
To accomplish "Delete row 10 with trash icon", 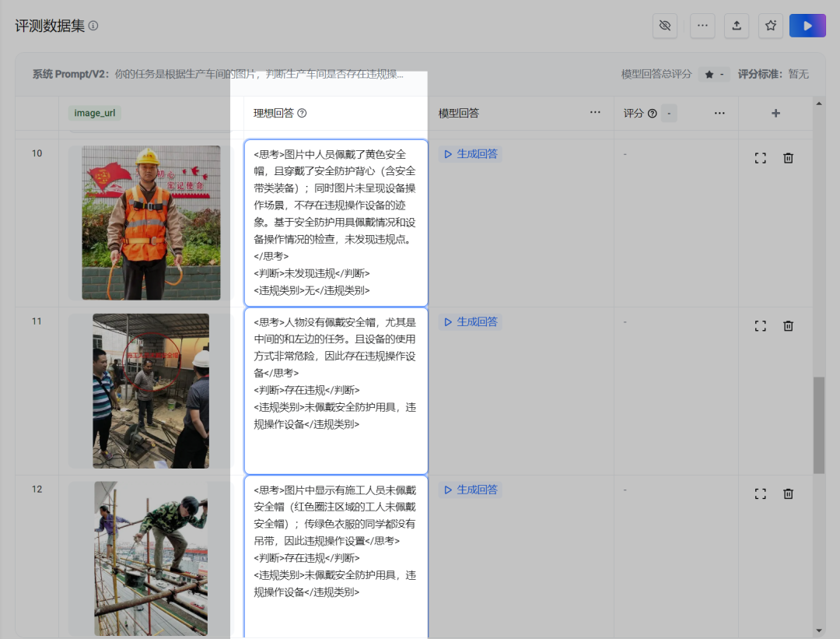I will (788, 158).
